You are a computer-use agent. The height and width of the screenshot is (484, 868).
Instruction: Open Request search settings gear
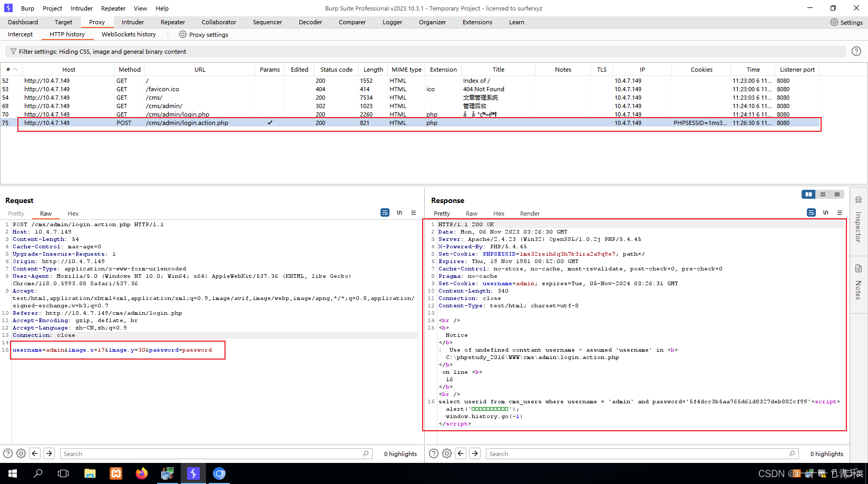[x=21, y=453]
